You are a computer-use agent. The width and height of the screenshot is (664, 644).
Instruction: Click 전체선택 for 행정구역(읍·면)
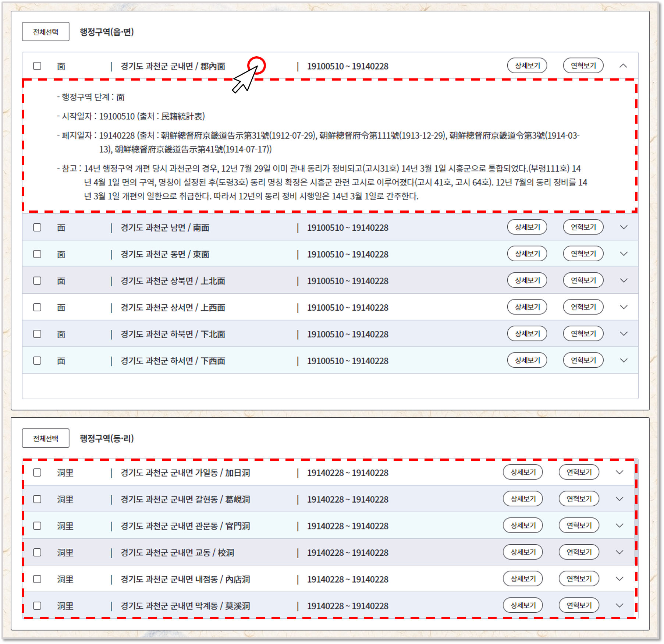(x=46, y=32)
